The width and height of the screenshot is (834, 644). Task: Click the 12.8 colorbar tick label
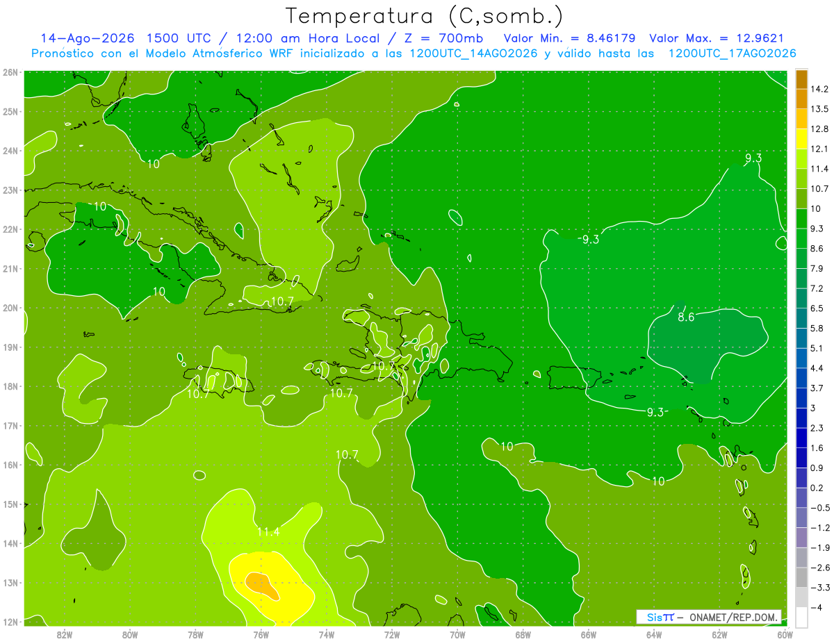(819, 129)
